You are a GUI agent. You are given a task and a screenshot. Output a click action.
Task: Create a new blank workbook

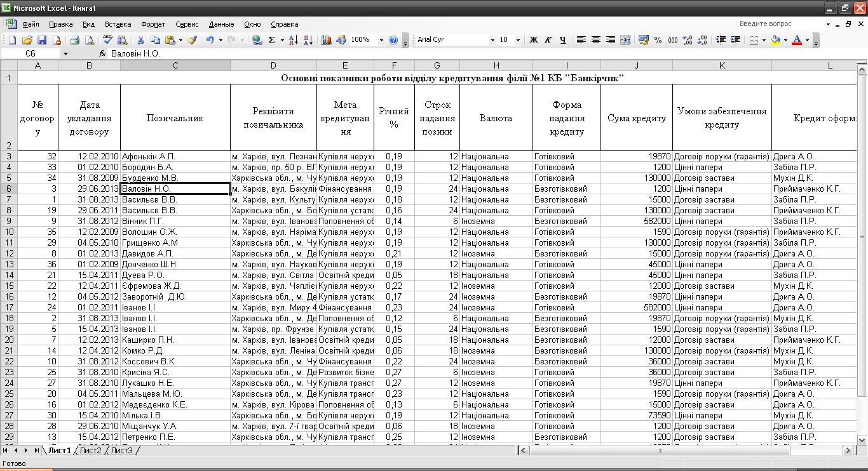click(x=12, y=40)
